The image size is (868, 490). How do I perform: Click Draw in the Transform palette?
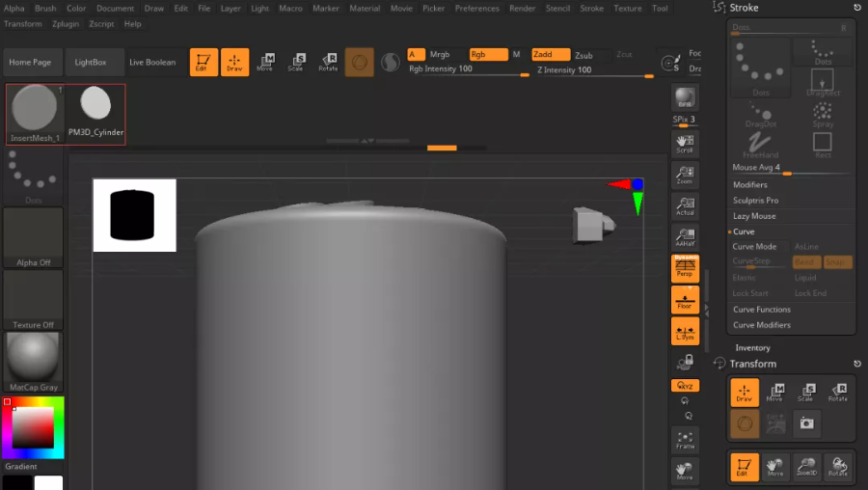(745, 393)
